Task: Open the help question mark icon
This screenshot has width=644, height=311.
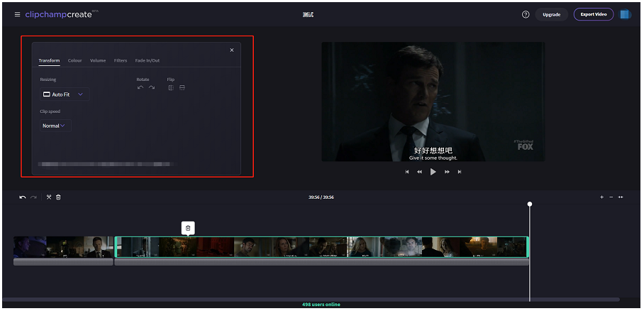Action: 526,14
